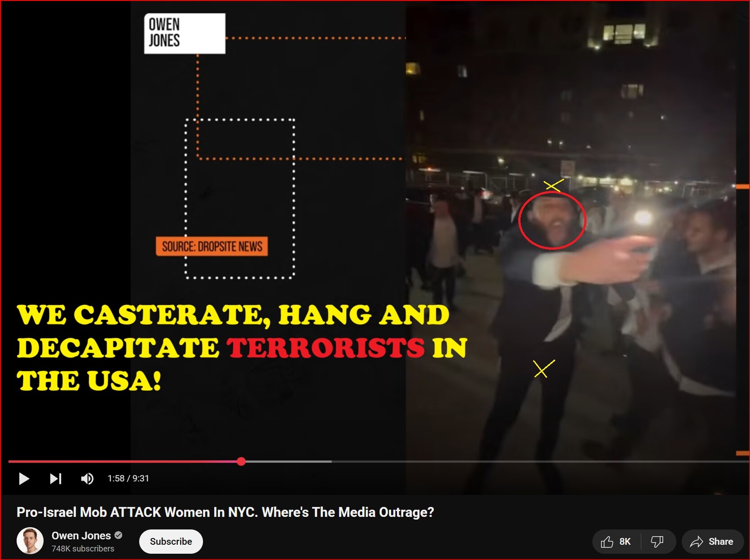
Task: Open the Owen Jones channel name link
Action: pos(81,536)
